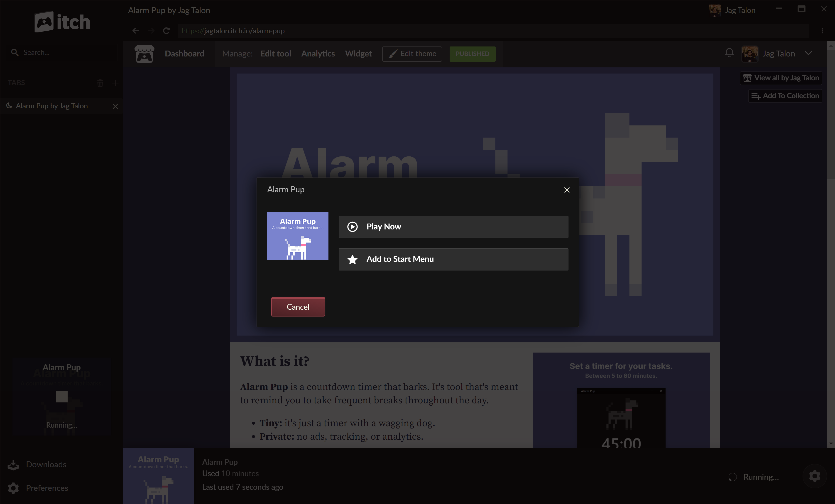Open notifications bell
The height and width of the screenshot is (504, 835).
[729, 53]
